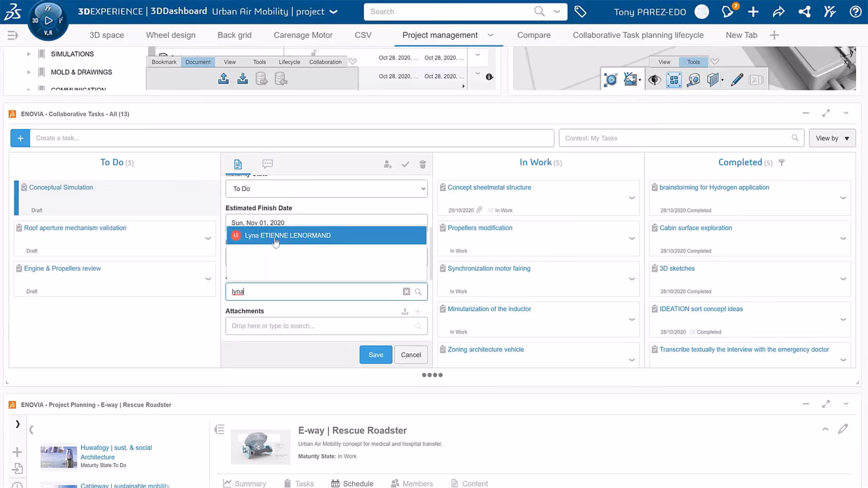
Task: Open notifications bell with badge
Action: [x=728, y=11]
